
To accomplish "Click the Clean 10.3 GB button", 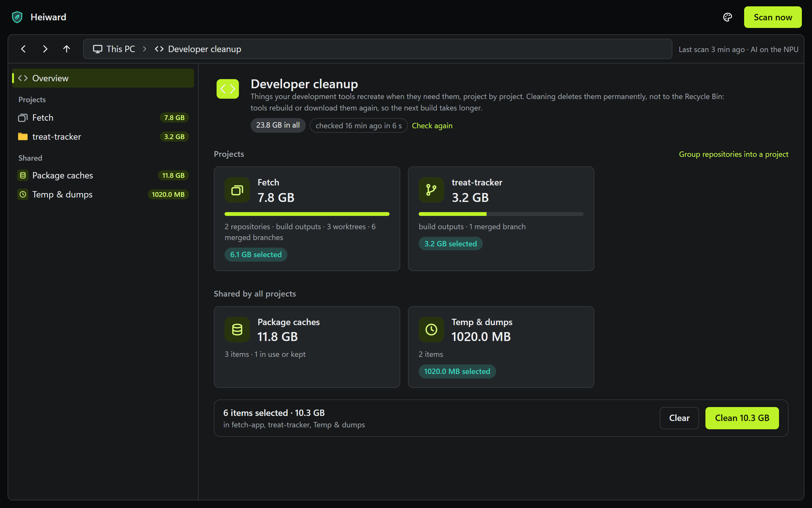I will pos(742,418).
